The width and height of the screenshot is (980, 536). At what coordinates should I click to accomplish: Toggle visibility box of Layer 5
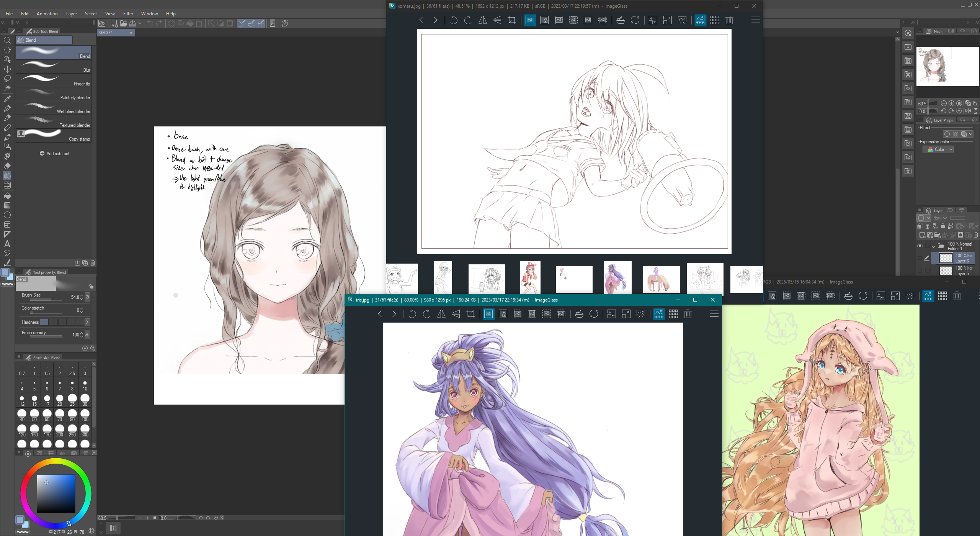click(920, 270)
